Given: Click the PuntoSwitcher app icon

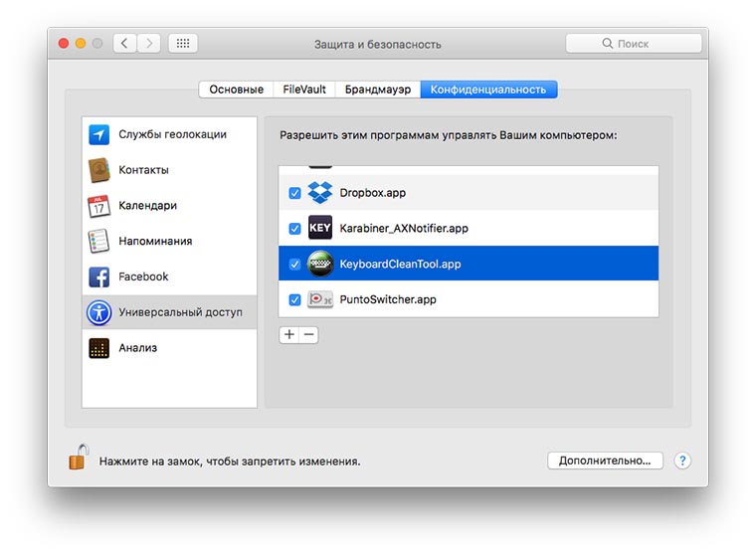Looking at the screenshot, I should pos(320,299).
